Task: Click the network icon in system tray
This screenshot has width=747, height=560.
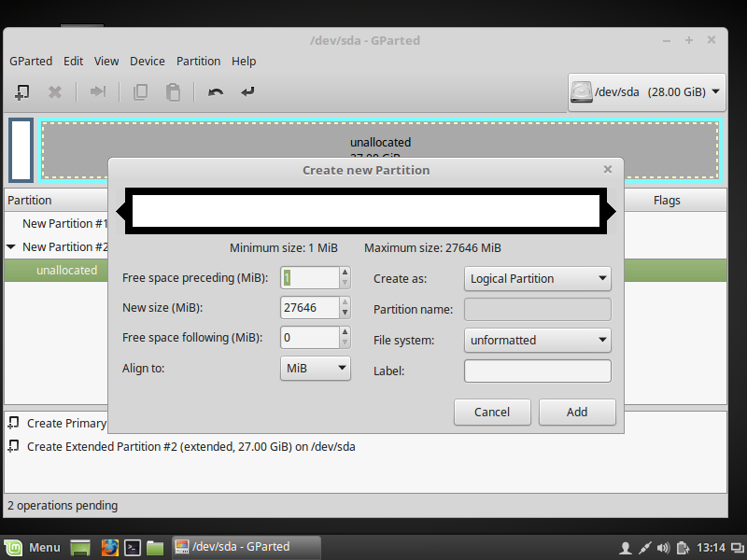Action: point(644,548)
